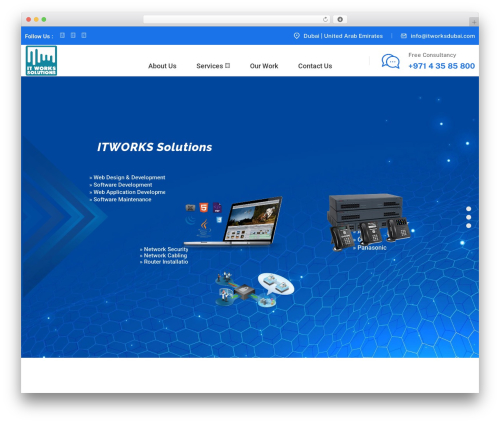Select the third slide indicator dot
The image size is (500, 423).
(x=468, y=226)
